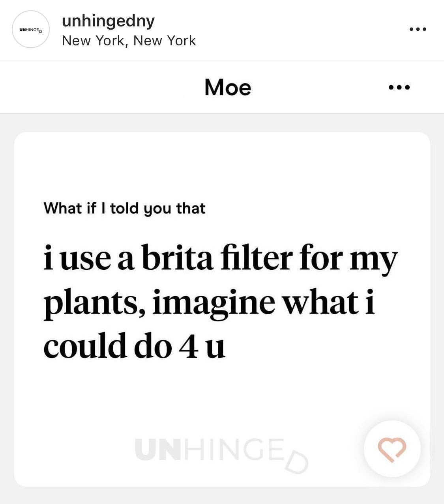
Task: Click the tiny logo text inside the avatar circle
Action: [x=31, y=30]
